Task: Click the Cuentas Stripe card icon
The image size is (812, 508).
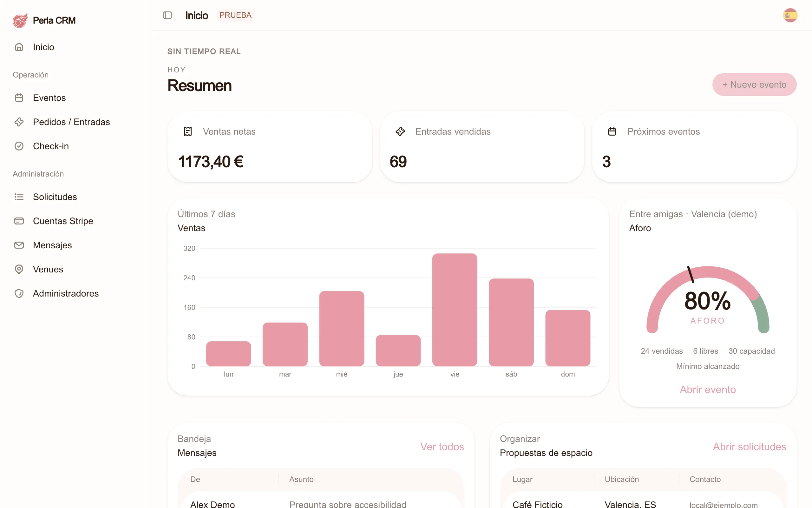Action: (x=19, y=221)
